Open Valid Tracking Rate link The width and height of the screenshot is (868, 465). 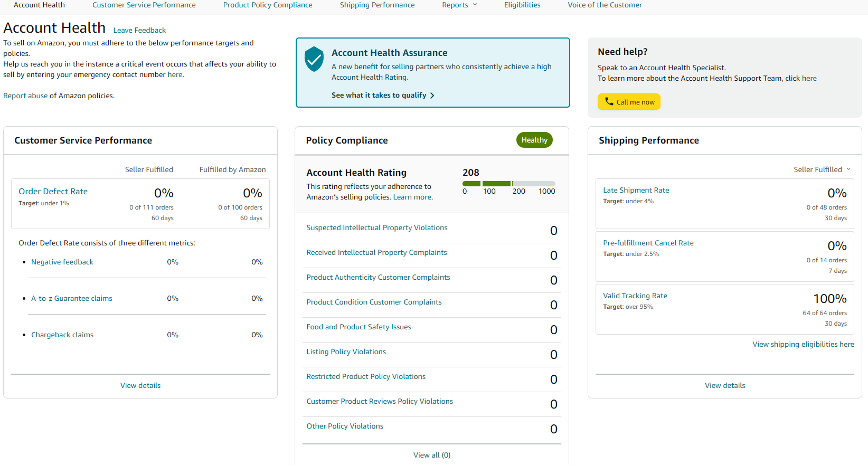(x=635, y=296)
